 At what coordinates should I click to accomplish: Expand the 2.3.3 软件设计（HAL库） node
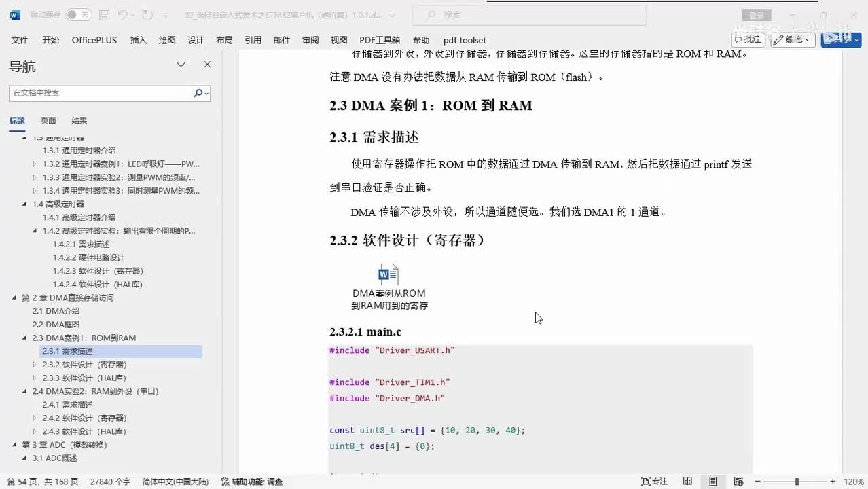tap(35, 378)
